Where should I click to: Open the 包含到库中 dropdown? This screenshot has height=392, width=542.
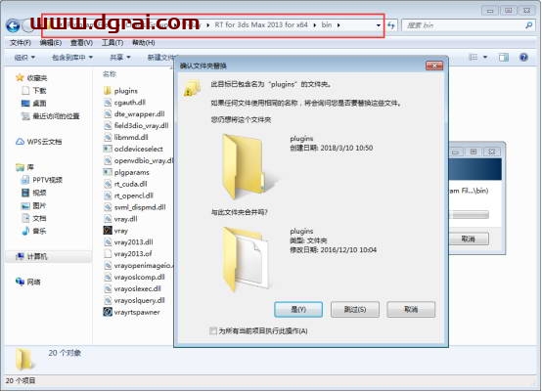point(71,58)
